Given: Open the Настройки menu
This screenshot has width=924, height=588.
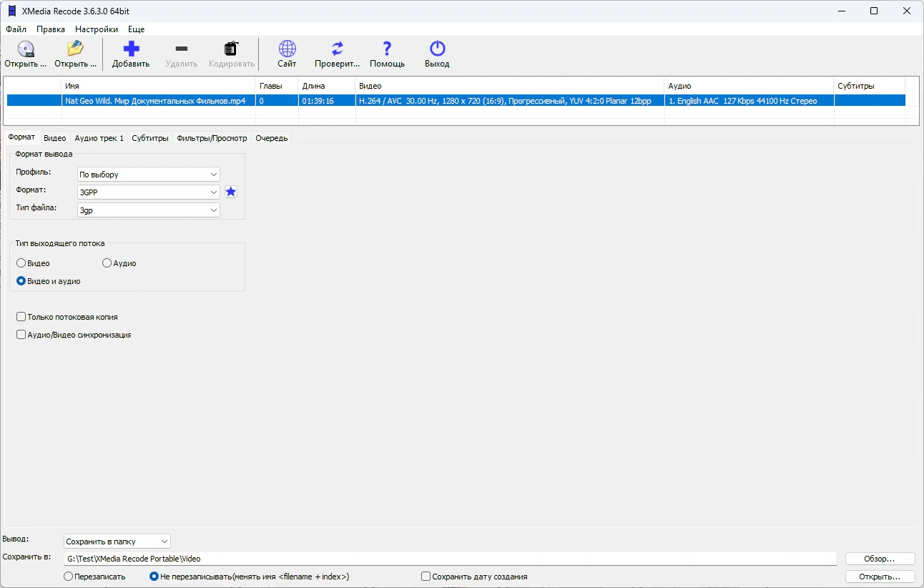Looking at the screenshot, I should click(97, 29).
